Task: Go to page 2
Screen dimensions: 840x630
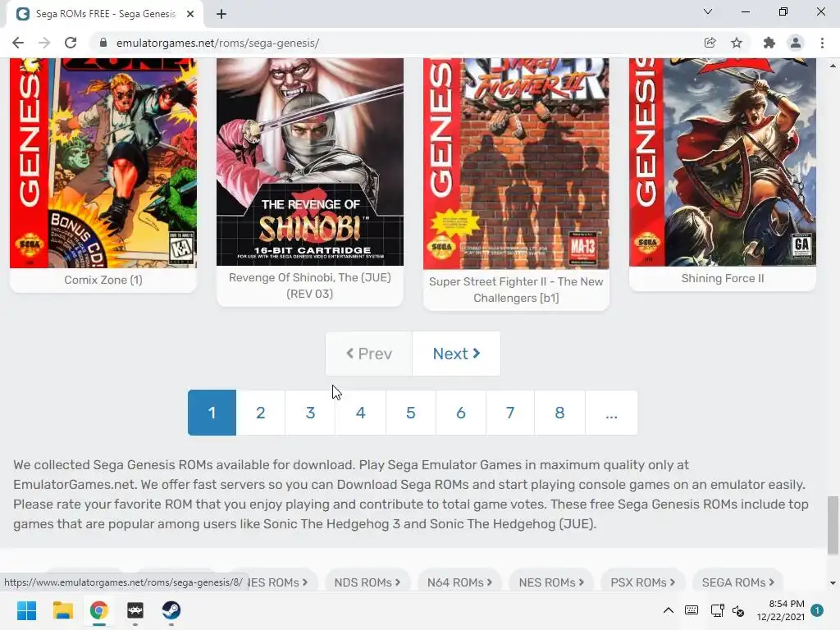Action: (260, 413)
